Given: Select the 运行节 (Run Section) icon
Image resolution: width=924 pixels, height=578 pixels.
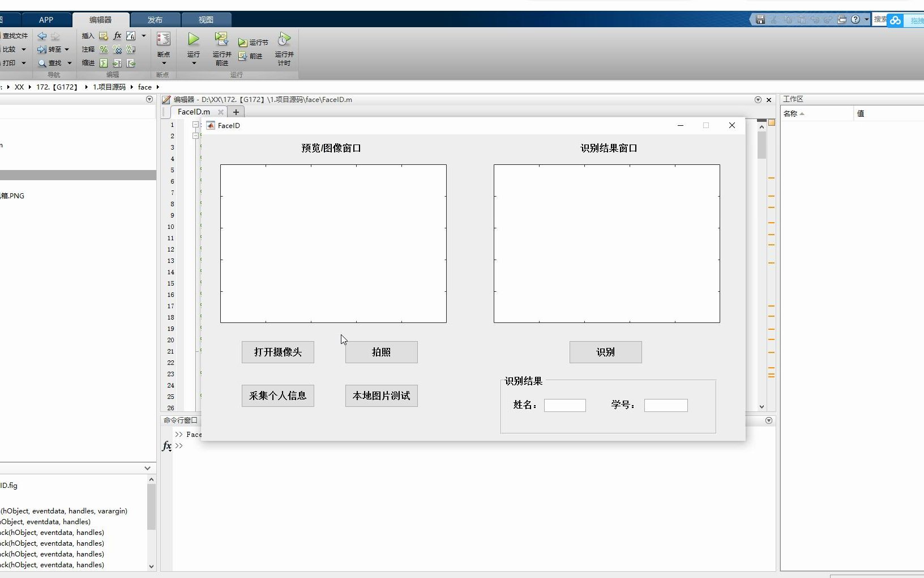Looking at the screenshot, I should [x=253, y=41].
